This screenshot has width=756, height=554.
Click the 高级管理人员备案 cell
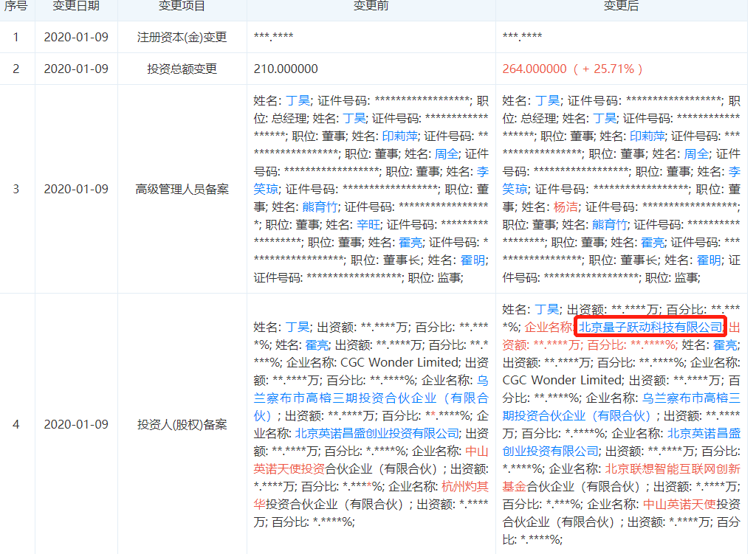coord(182,190)
